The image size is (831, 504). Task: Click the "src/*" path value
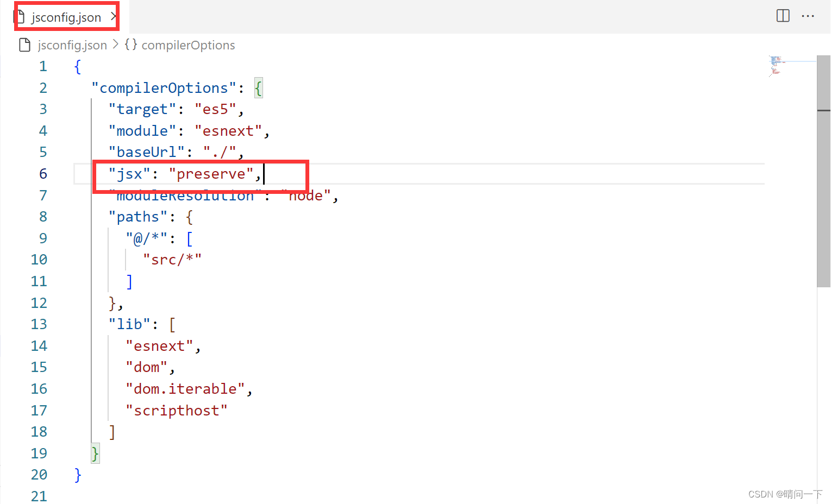(x=172, y=260)
